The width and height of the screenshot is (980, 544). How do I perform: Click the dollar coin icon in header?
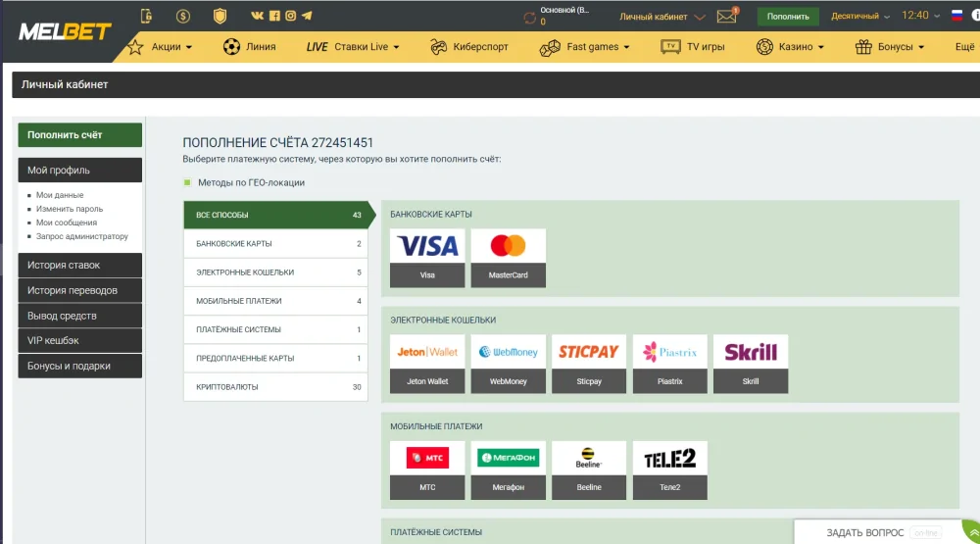click(x=183, y=16)
